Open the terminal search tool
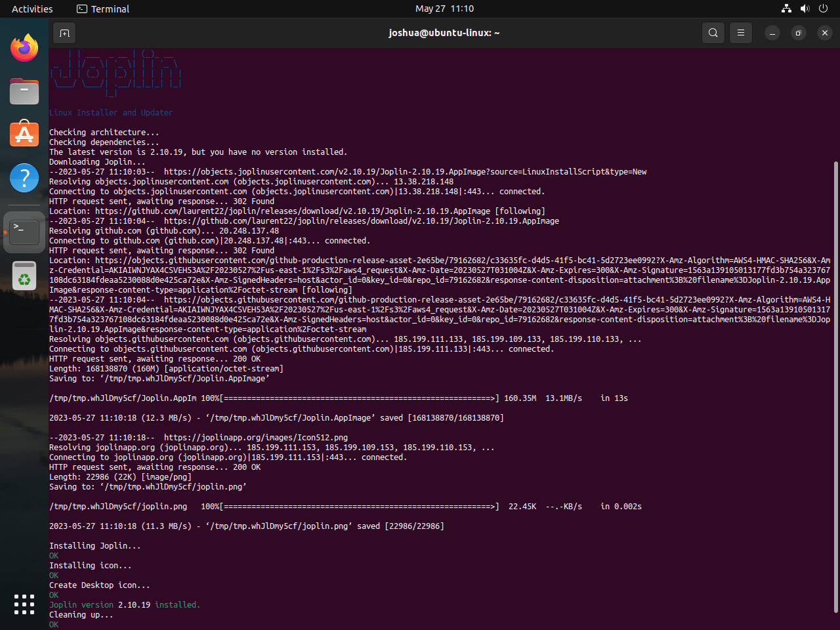This screenshot has height=630, width=840. click(713, 33)
